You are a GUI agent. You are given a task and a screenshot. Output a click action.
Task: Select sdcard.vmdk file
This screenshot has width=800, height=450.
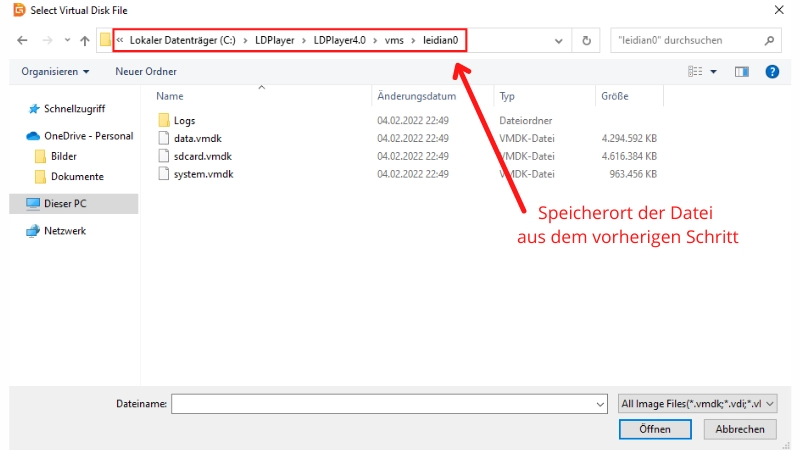click(x=203, y=156)
